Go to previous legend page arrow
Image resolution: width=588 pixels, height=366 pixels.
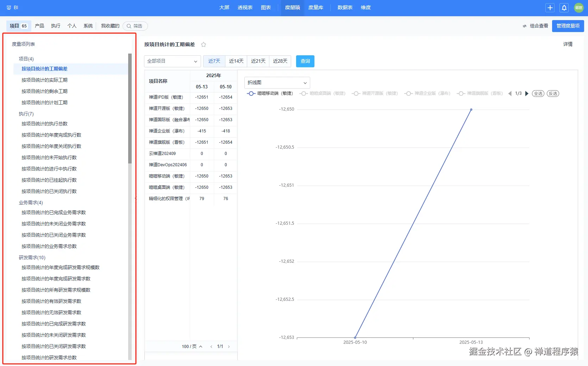(509, 93)
